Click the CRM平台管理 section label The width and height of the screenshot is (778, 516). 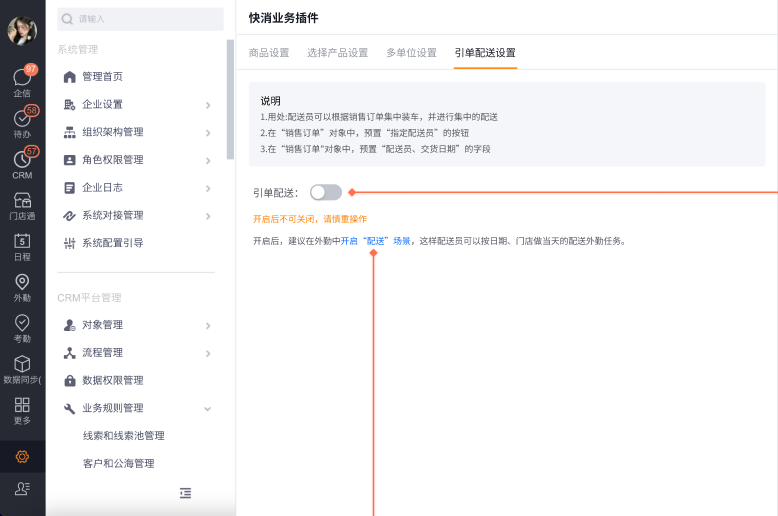tap(89, 298)
